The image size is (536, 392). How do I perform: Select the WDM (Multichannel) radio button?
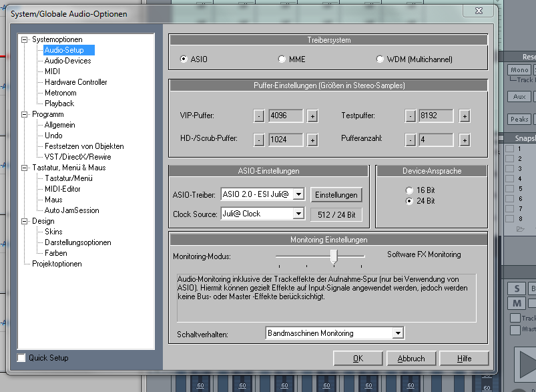coord(379,59)
